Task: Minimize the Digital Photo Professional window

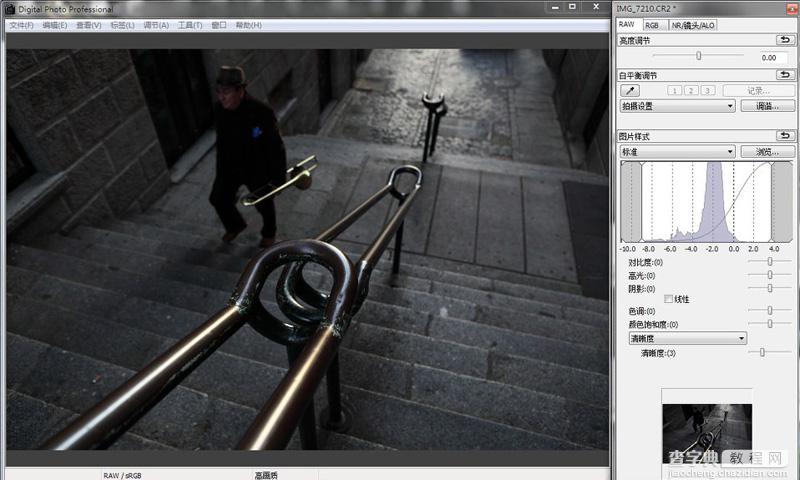Action: 555,7
